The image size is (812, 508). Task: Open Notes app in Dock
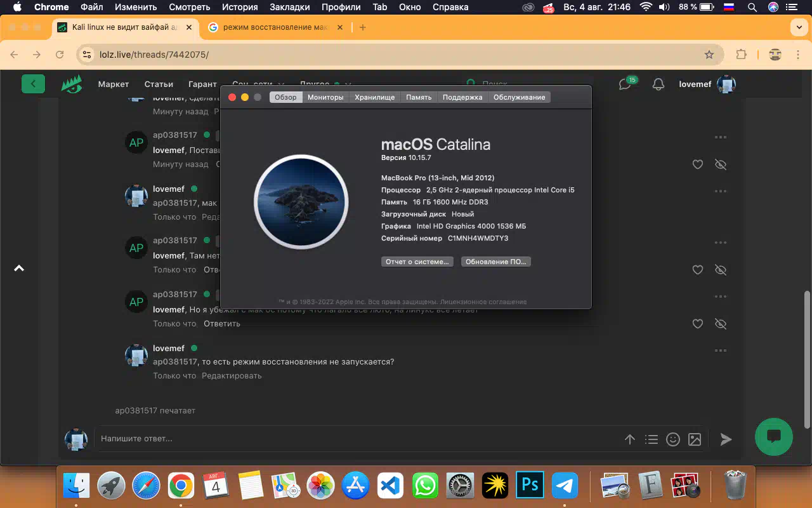click(x=251, y=486)
